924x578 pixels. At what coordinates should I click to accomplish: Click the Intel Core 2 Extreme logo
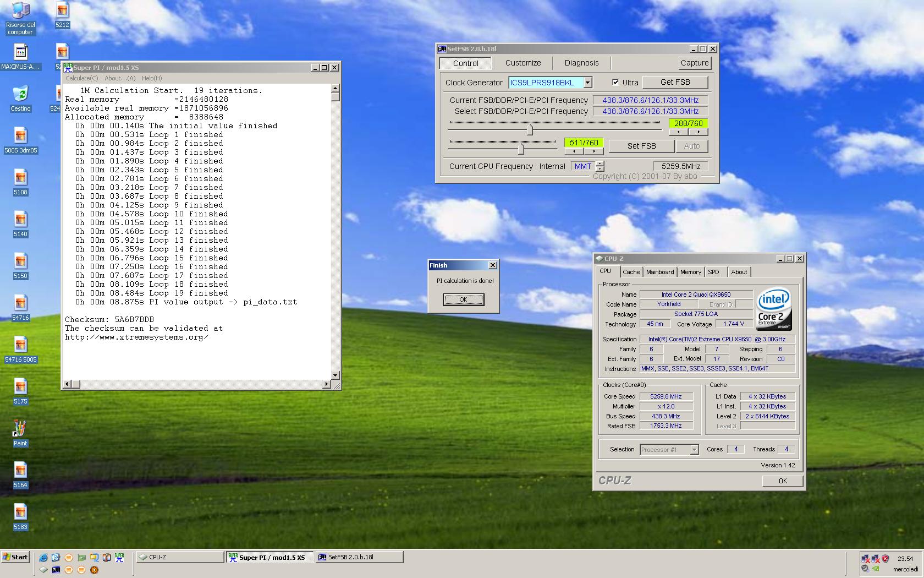pos(774,309)
